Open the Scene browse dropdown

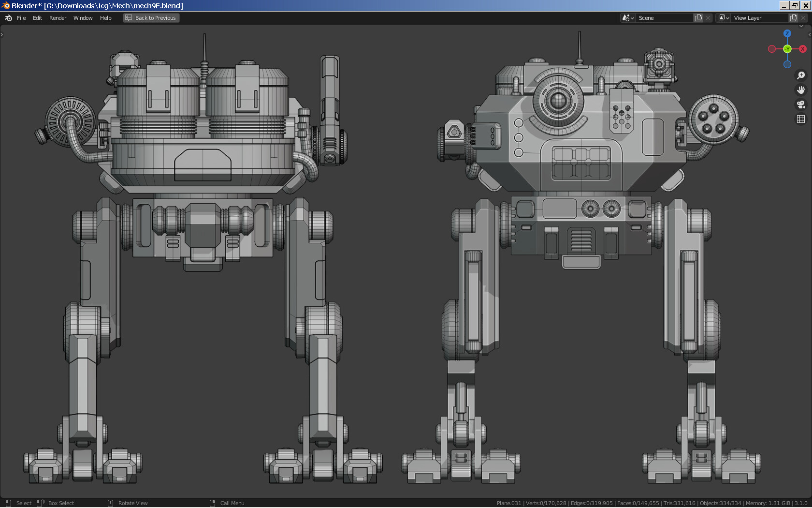pyautogui.click(x=627, y=17)
